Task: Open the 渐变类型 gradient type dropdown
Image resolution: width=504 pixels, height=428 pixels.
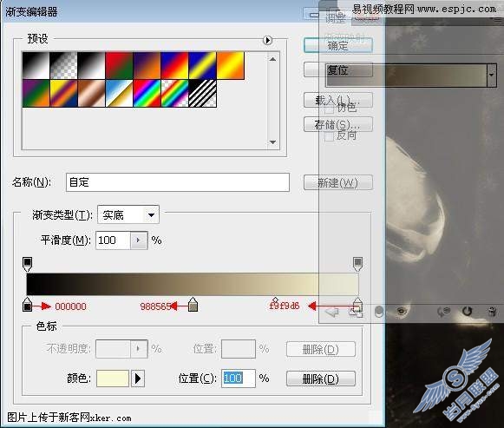Action: (128, 214)
